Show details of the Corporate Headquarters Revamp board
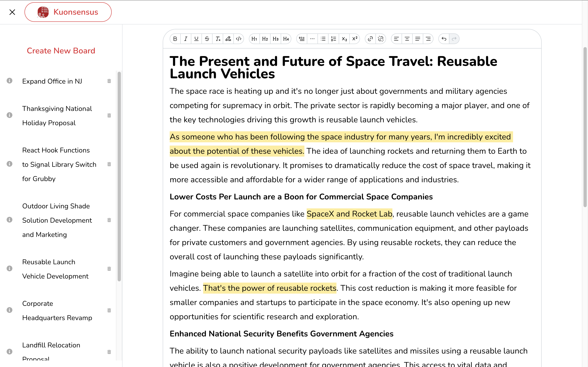This screenshot has width=588, height=367. pyautogui.click(x=9, y=310)
